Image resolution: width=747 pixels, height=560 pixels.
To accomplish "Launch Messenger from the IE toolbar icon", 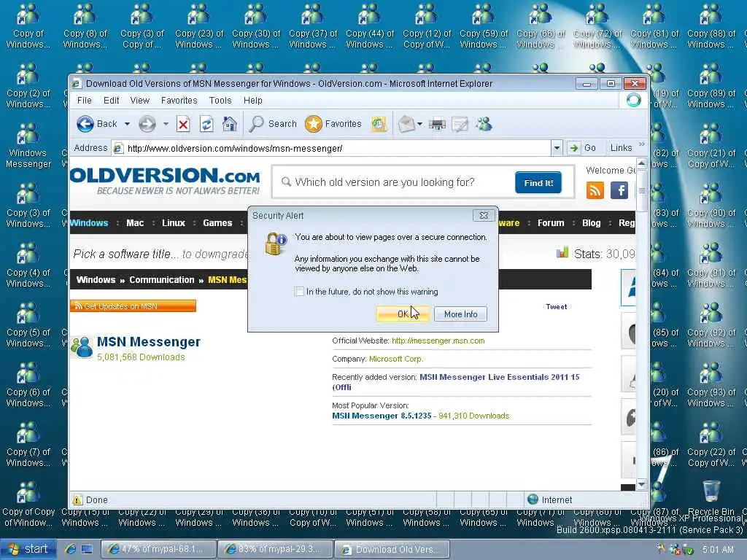I will 484,124.
